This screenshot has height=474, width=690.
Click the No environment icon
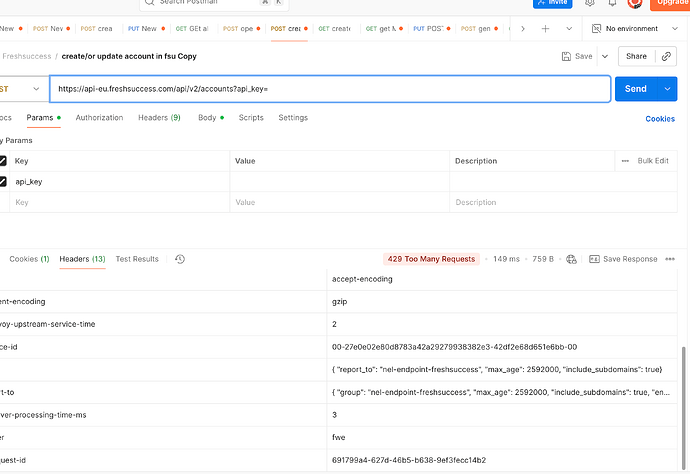(596, 29)
